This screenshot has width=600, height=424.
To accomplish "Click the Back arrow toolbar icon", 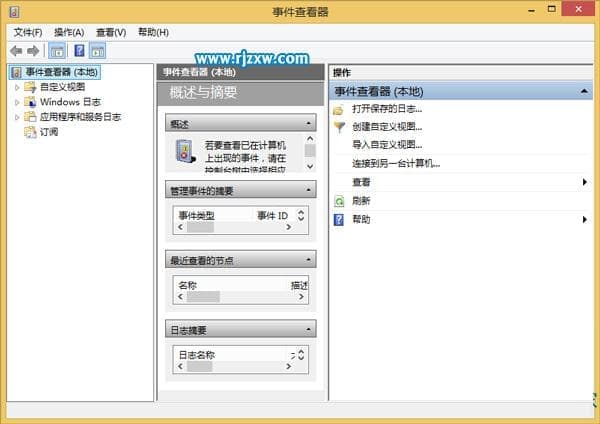I will (16, 51).
